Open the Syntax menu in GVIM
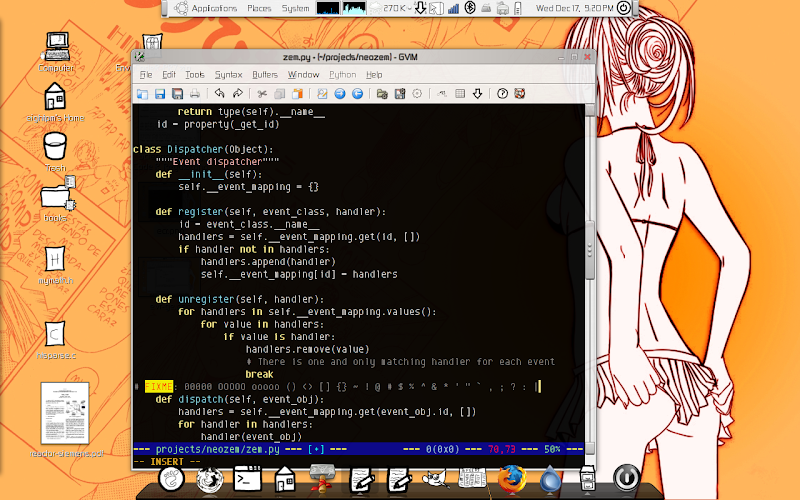800x500 pixels. click(228, 75)
